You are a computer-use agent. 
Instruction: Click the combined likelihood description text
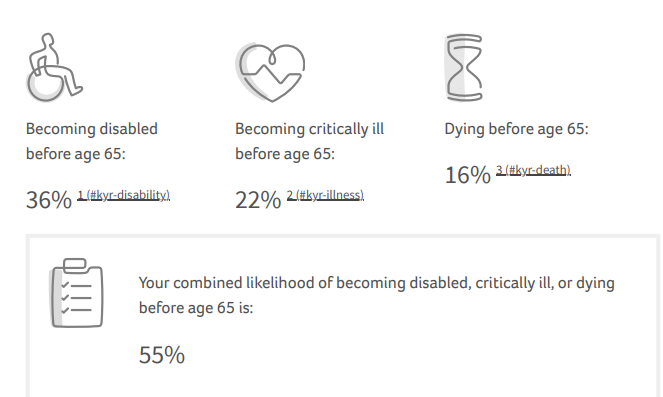[x=376, y=295]
